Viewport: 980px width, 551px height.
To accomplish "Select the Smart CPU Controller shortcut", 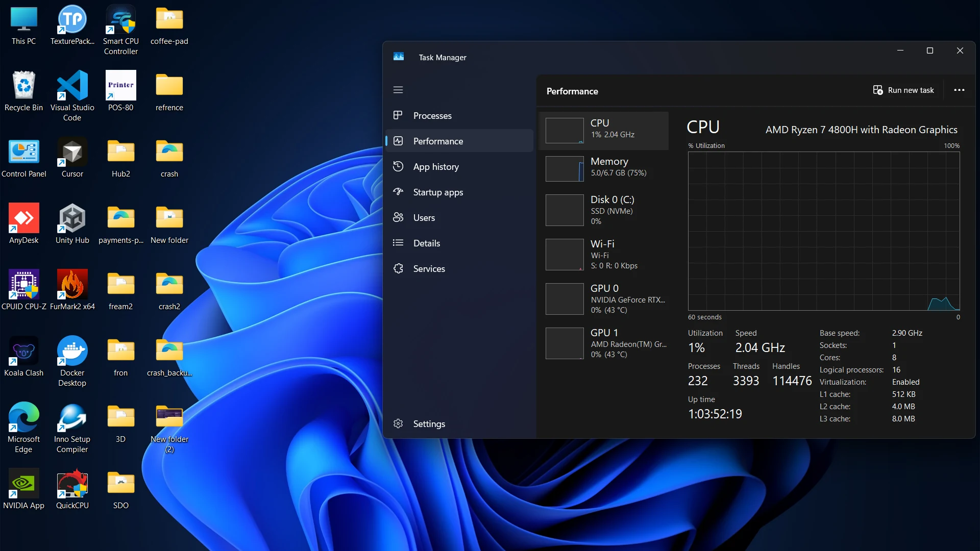I will point(120,31).
